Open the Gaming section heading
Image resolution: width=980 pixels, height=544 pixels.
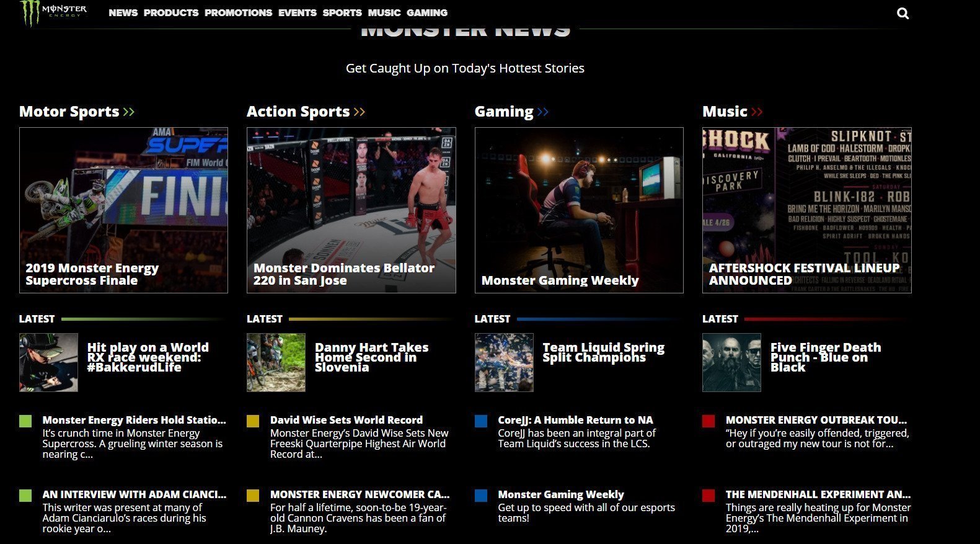tap(504, 112)
